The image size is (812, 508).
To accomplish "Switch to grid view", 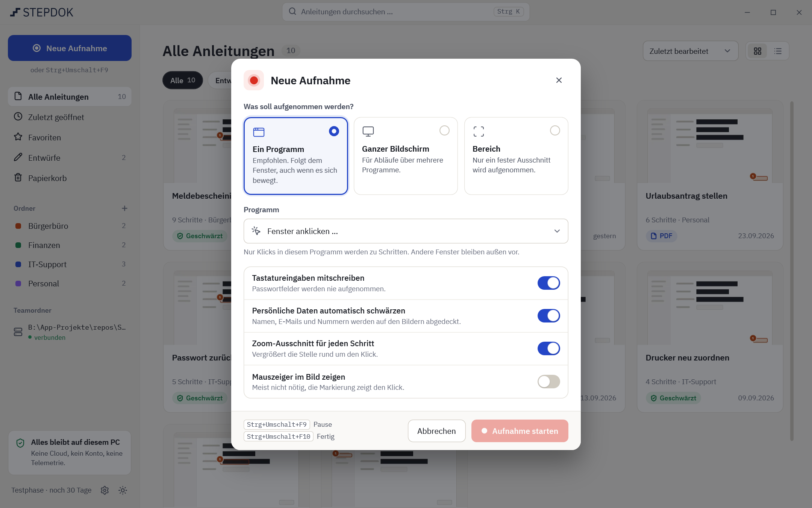I will click(757, 51).
